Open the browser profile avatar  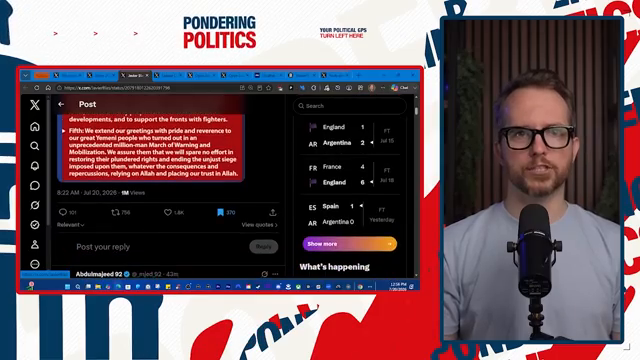click(372, 88)
